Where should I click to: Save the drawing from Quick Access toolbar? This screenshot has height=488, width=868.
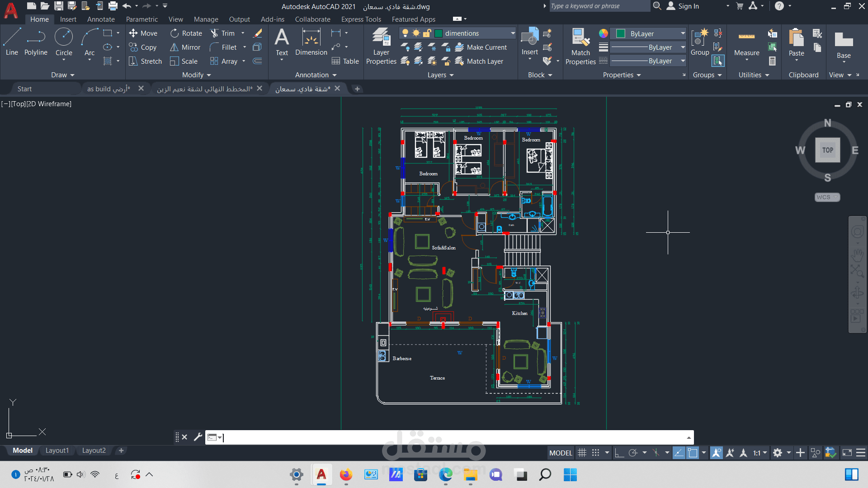(x=59, y=6)
